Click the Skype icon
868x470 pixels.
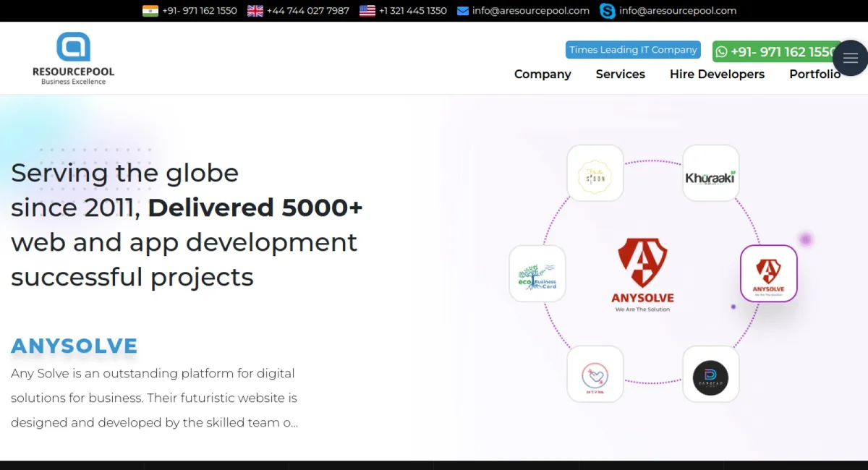[608, 11]
